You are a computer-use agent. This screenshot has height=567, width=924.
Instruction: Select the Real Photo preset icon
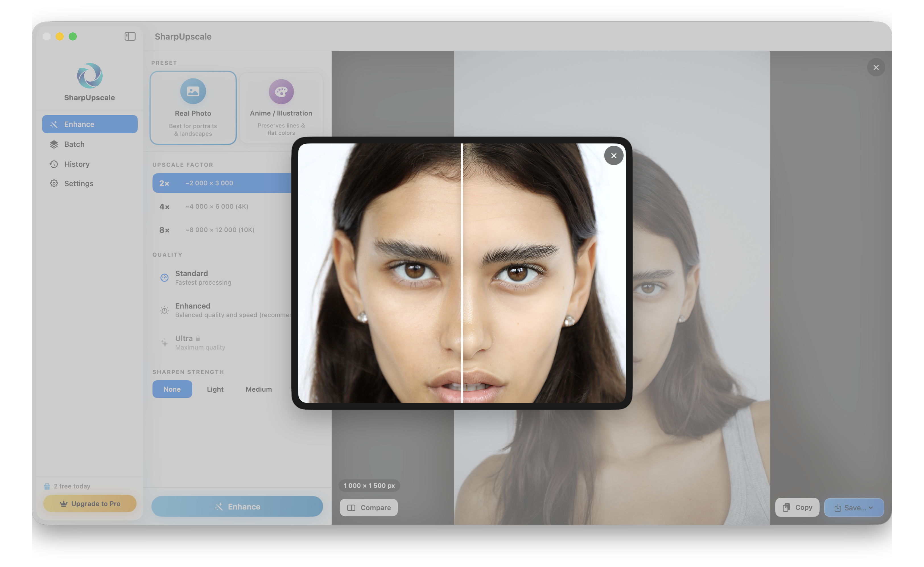193,91
